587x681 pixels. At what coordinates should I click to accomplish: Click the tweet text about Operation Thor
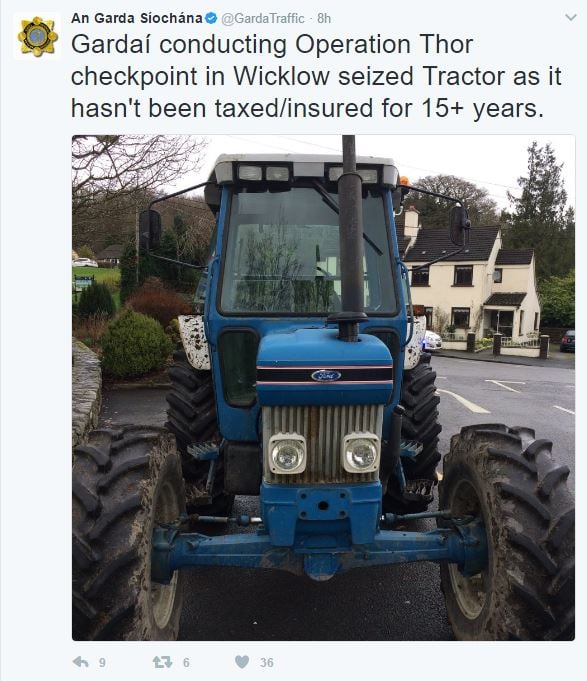coord(316,76)
